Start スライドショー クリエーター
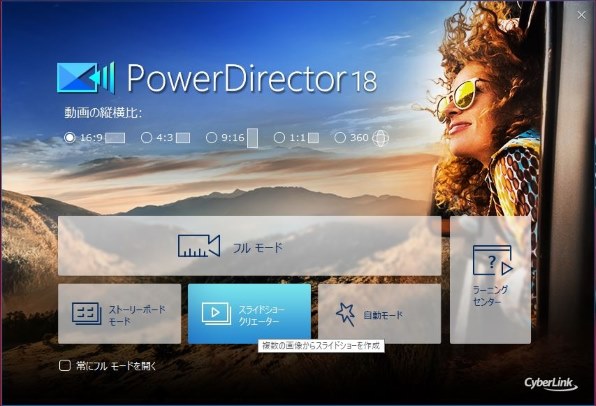Viewport: 596px width, 406px height. click(249, 314)
